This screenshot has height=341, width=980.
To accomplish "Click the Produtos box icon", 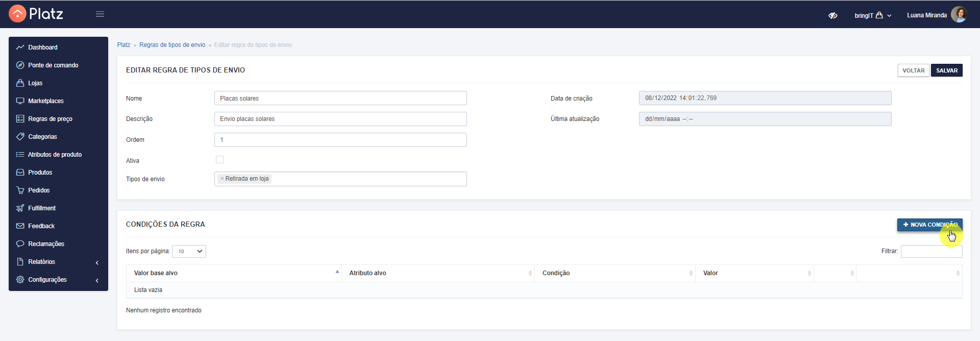I will coord(20,173).
